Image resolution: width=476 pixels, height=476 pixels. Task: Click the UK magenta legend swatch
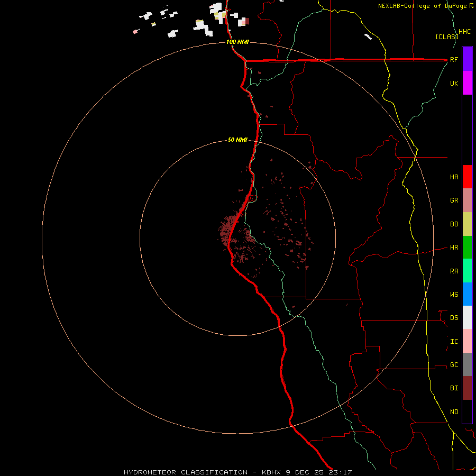pyautogui.click(x=467, y=83)
